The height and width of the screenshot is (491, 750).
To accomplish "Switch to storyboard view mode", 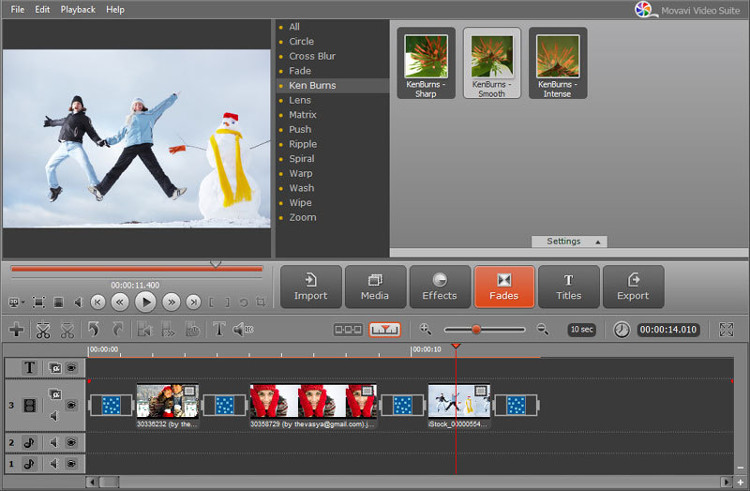I will pos(348,329).
